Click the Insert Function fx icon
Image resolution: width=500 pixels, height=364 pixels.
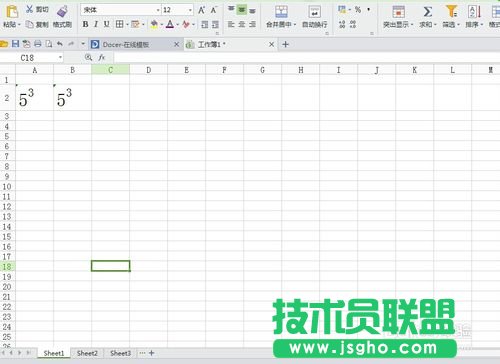pyautogui.click(x=102, y=57)
